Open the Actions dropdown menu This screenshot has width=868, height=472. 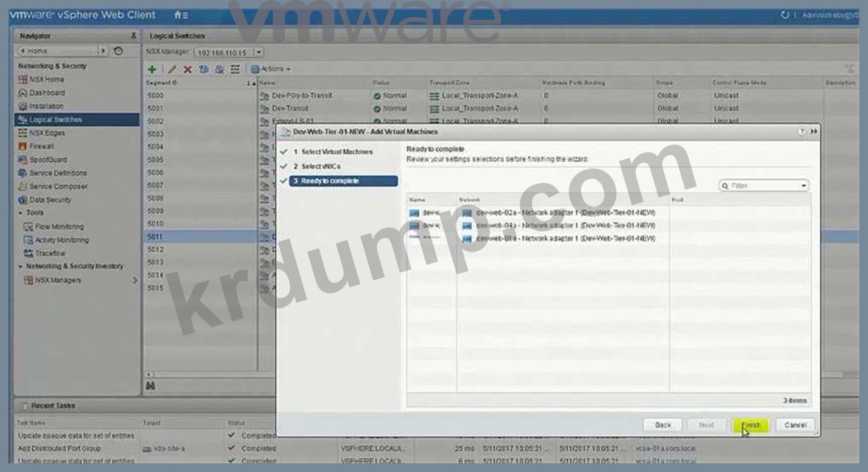271,69
